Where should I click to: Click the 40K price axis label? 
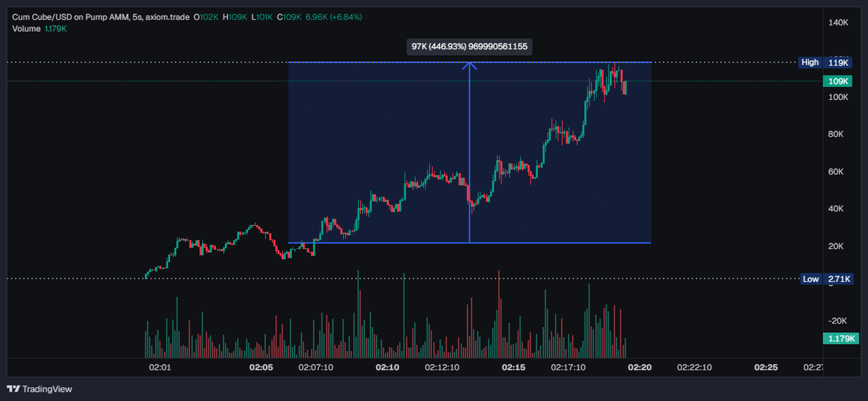click(x=837, y=208)
